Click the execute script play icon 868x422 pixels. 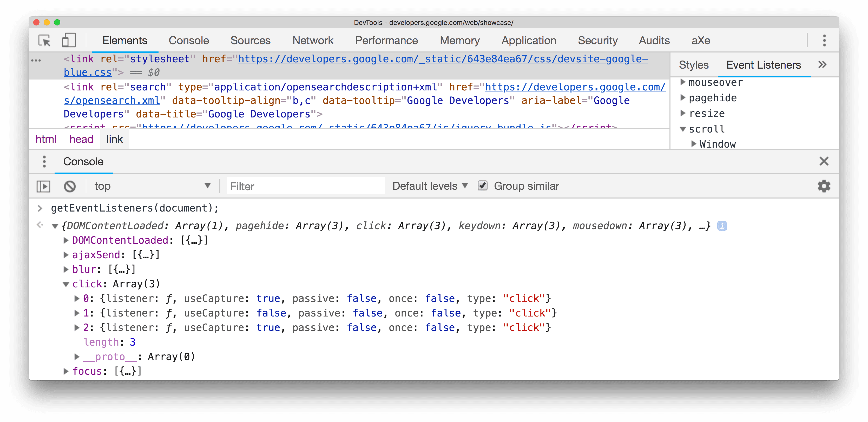pos(44,186)
